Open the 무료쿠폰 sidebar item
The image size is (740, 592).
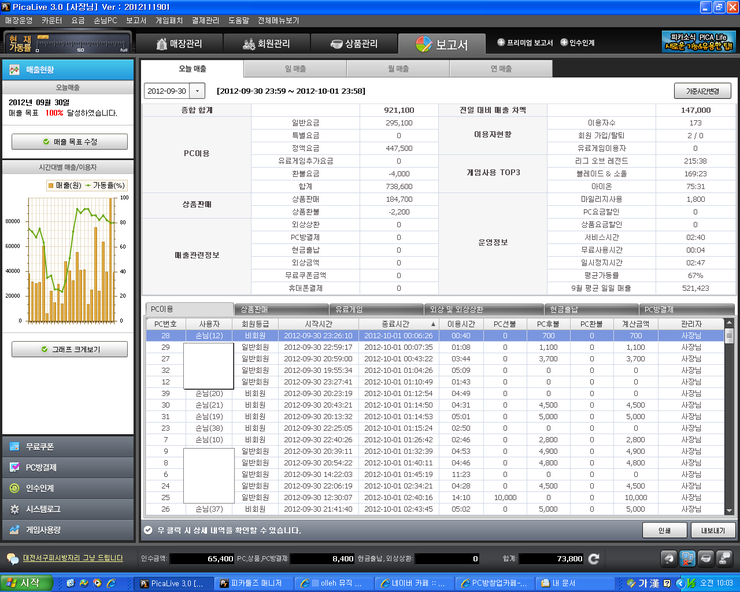(x=68, y=446)
